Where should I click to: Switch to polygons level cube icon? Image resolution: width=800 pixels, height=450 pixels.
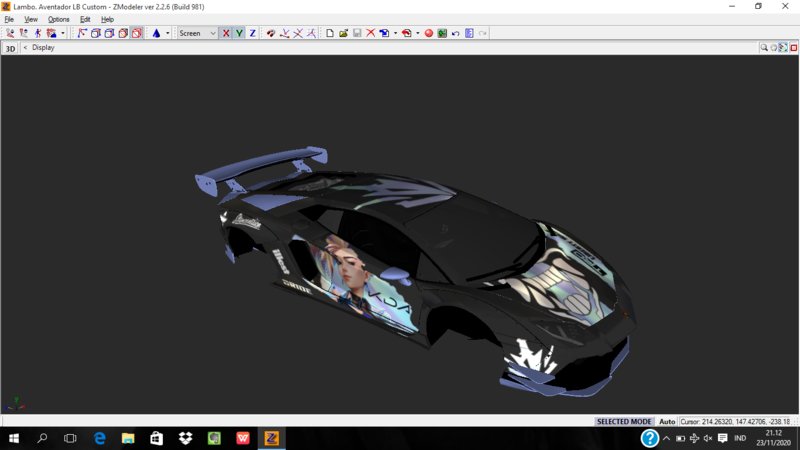click(109, 33)
